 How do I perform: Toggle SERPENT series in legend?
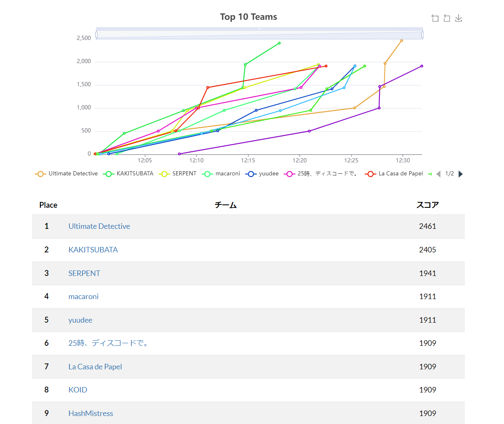[178, 174]
